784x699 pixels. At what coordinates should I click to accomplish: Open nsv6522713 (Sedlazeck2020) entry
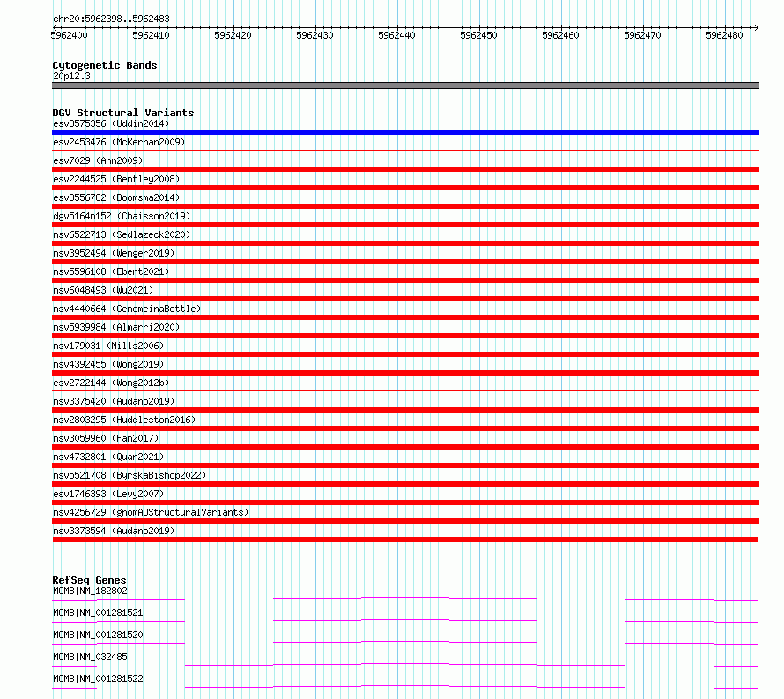click(122, 234)
